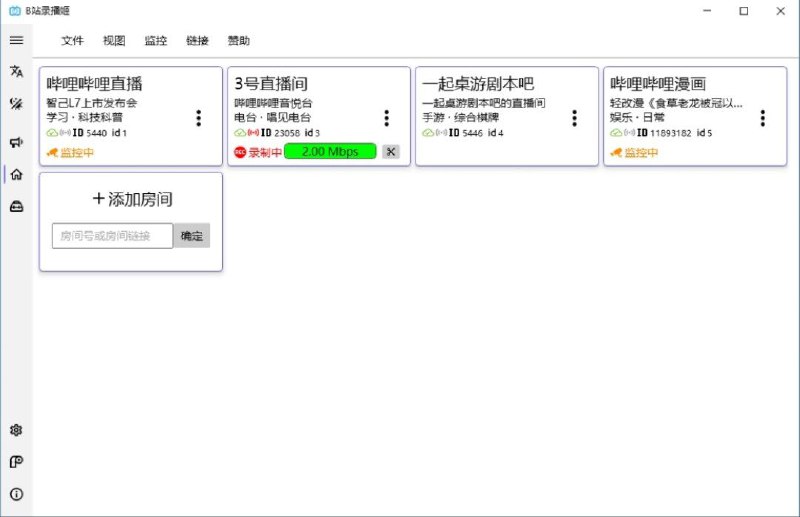Image resolution: width=800 pixels, height=517 pixels.
Task: Open the announcements megaphone icon in sidebar
Action: (16, 143)
